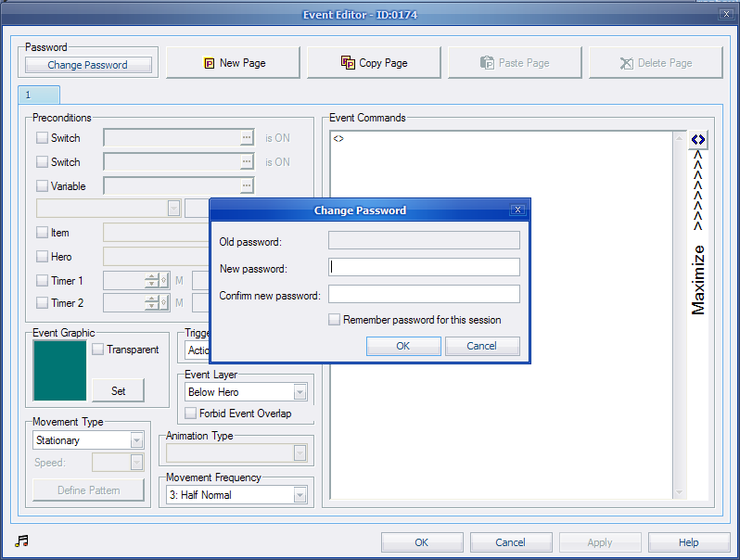The height and width of the screenshot is (560, 740).
Task: Open the Event Layer dropdown
Action: [300, 392]
